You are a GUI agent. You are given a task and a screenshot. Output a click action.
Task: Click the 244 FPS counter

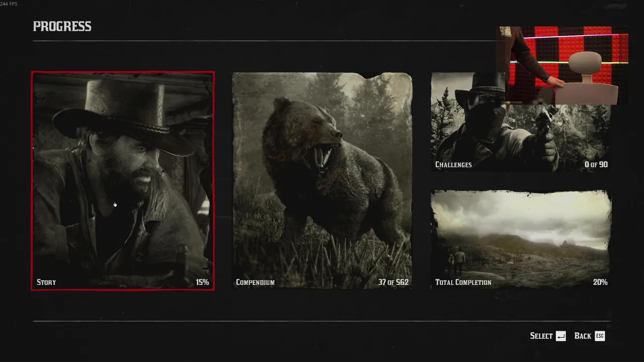click(9, 4)
